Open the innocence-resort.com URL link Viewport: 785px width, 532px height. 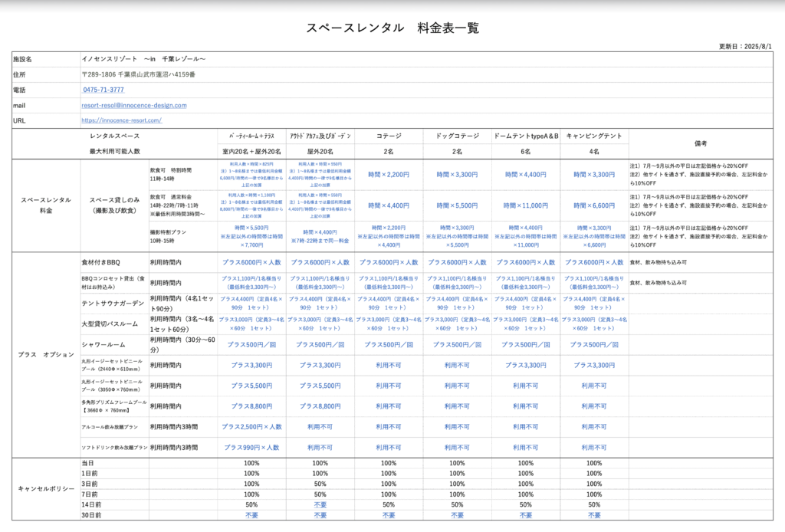121,120
